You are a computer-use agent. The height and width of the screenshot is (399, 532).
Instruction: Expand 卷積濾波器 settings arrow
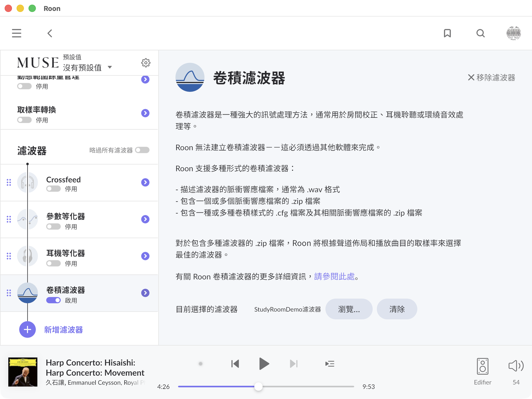145,293
